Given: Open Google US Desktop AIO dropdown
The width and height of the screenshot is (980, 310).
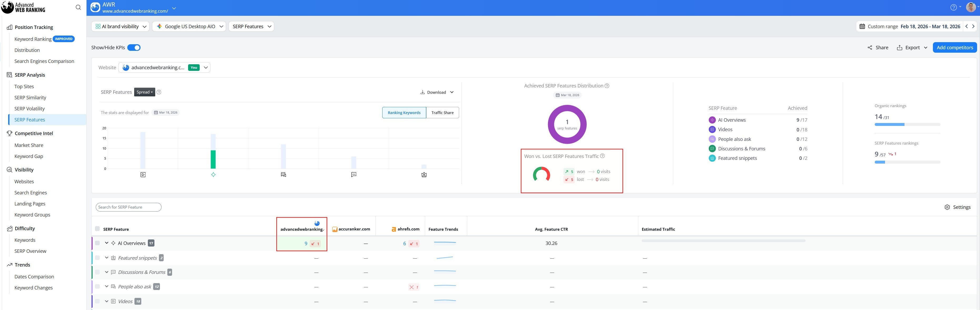Looking at the screenshot, I should coord(189,26).
